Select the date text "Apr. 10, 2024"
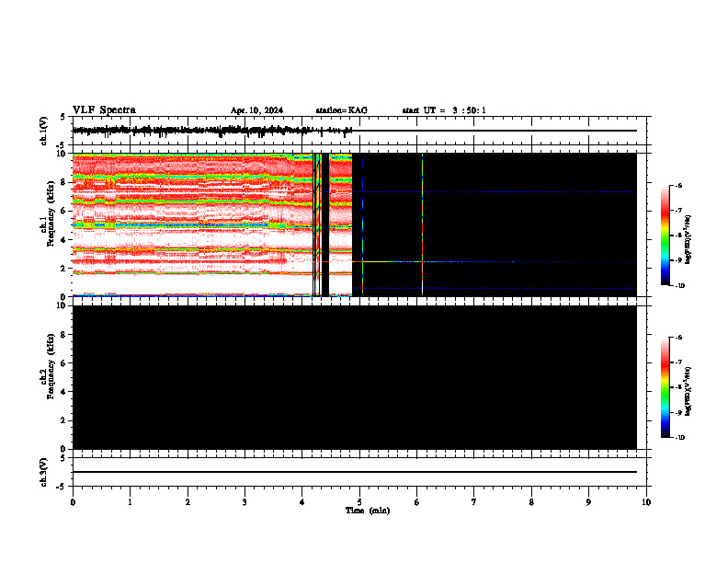The height and width of the screenshot is (563, 728). coord(256,110)
